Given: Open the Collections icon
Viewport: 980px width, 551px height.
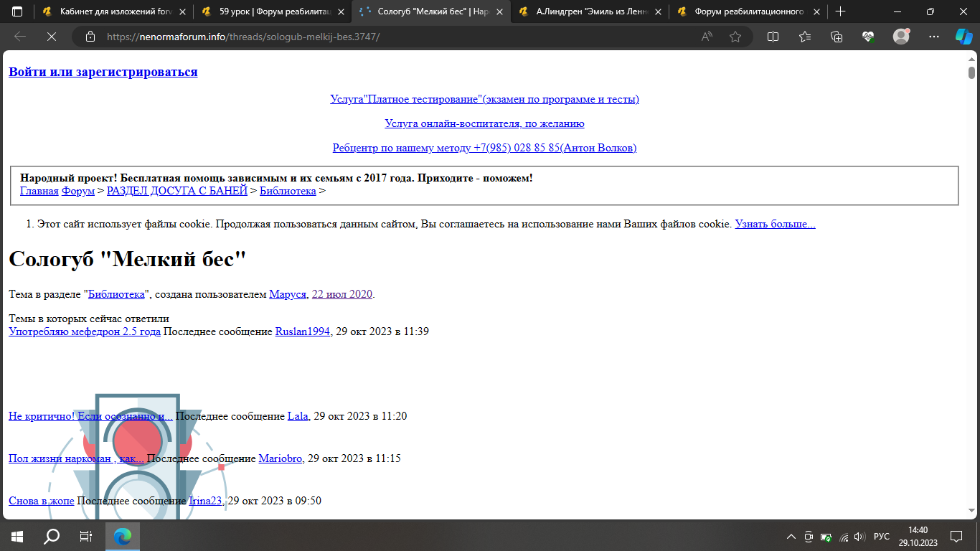Looking at the screenshot, I should click(x=837, y=37).
